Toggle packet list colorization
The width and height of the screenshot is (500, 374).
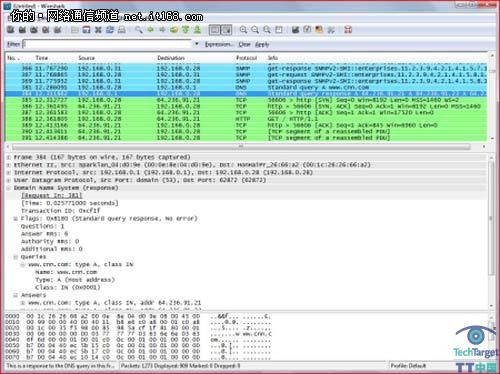pos(214,30)
